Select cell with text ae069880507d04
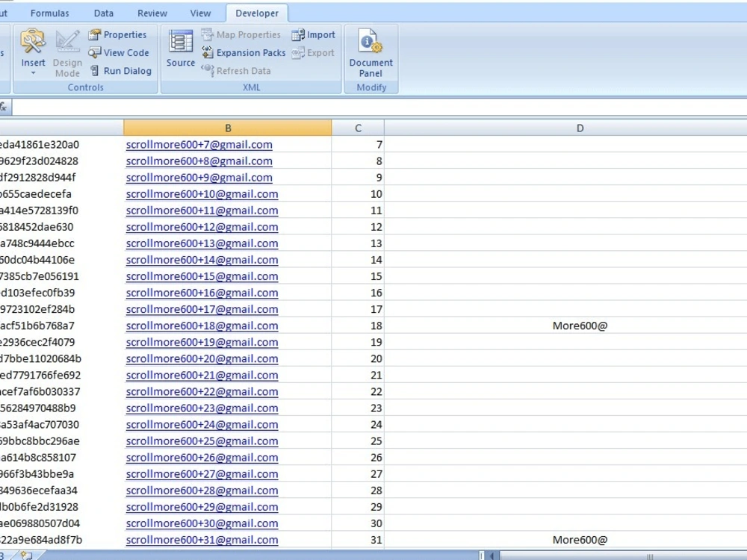This screenshot has width=747, height=560. pos(61,523)
